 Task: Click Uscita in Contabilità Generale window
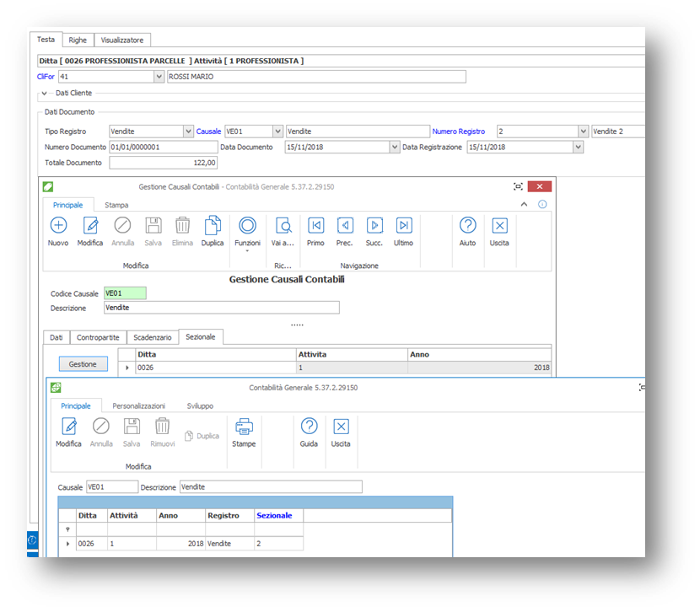coord(341,427)
